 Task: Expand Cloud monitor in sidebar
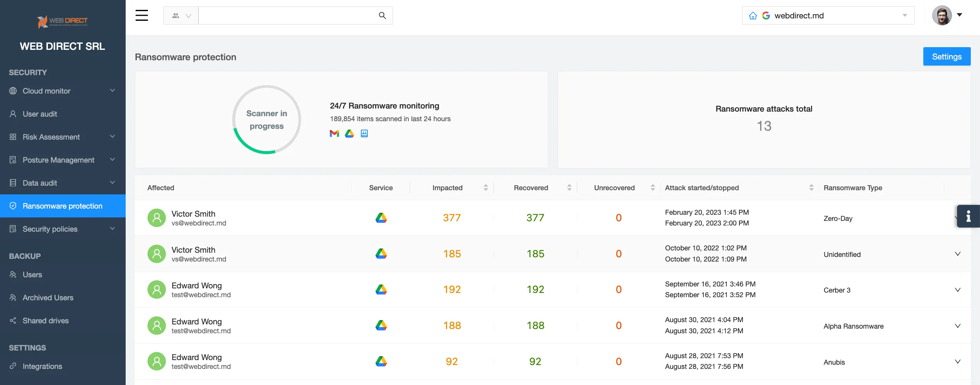tap(112, 91)
